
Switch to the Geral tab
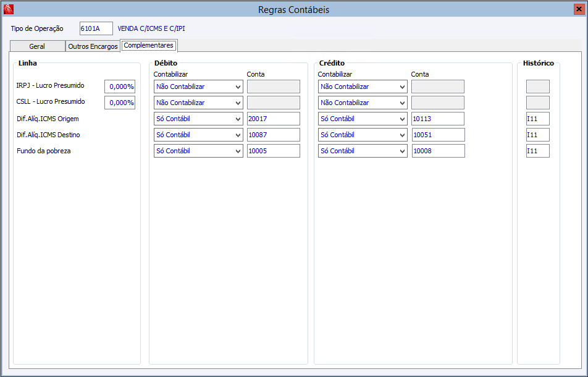tap(37, 46)
